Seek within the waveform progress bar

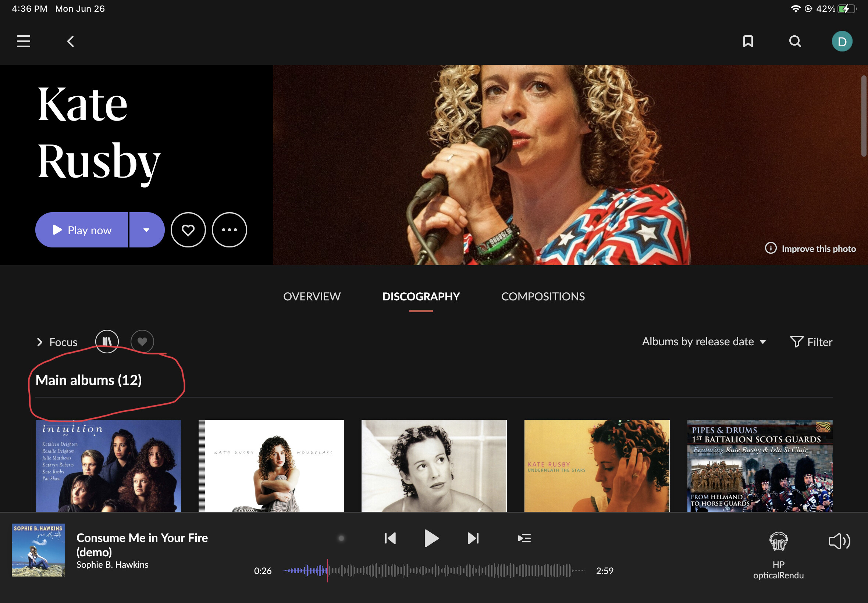coord(434,571)
